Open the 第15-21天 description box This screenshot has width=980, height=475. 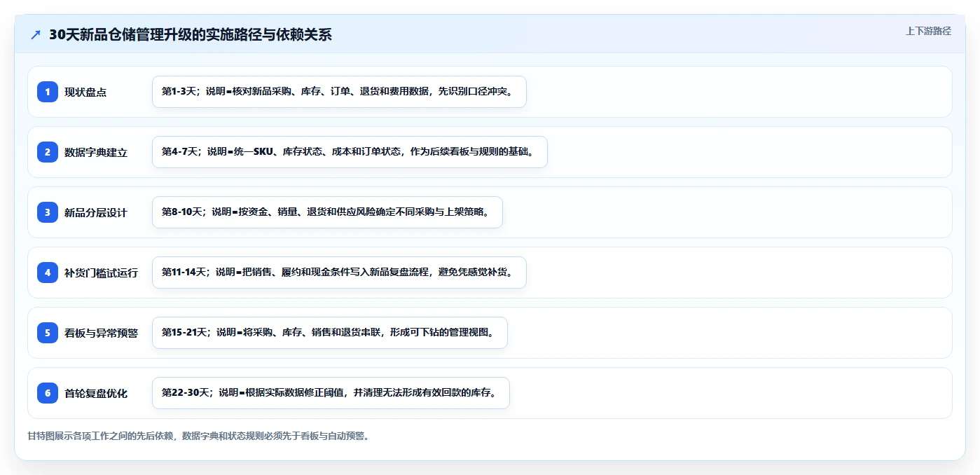329,333
